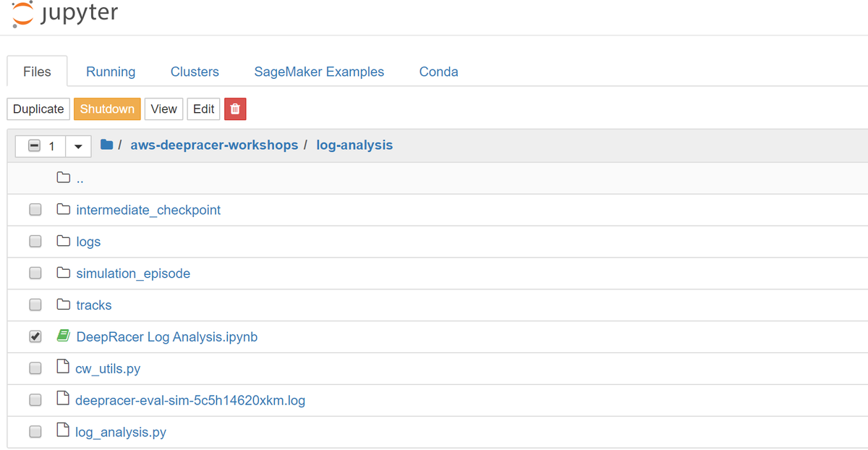This screenshot has height=450, width=868.
Task: Click green notebook icon for DeepRacer Log Analysis
Action: tap(64, 336)
